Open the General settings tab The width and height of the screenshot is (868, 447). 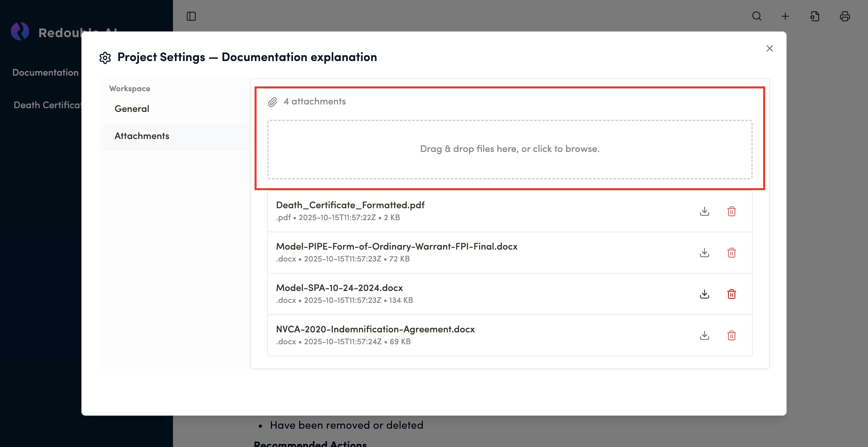coord(132,109)
